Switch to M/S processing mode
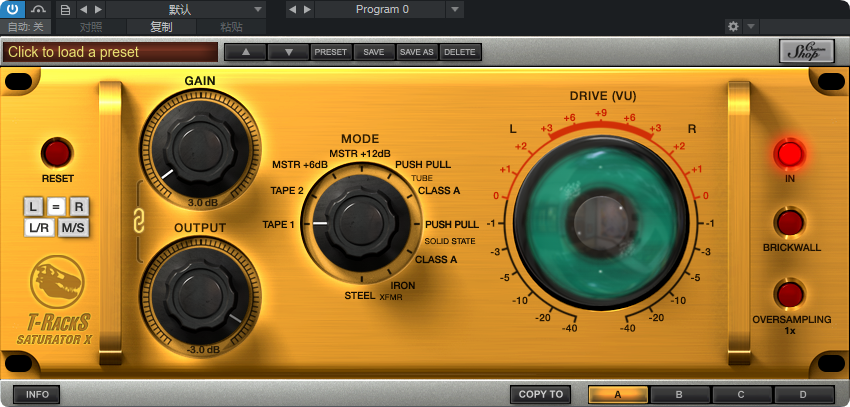Image resolution: width=850 pixels, height=407 pixels. [x=73, y=228]
